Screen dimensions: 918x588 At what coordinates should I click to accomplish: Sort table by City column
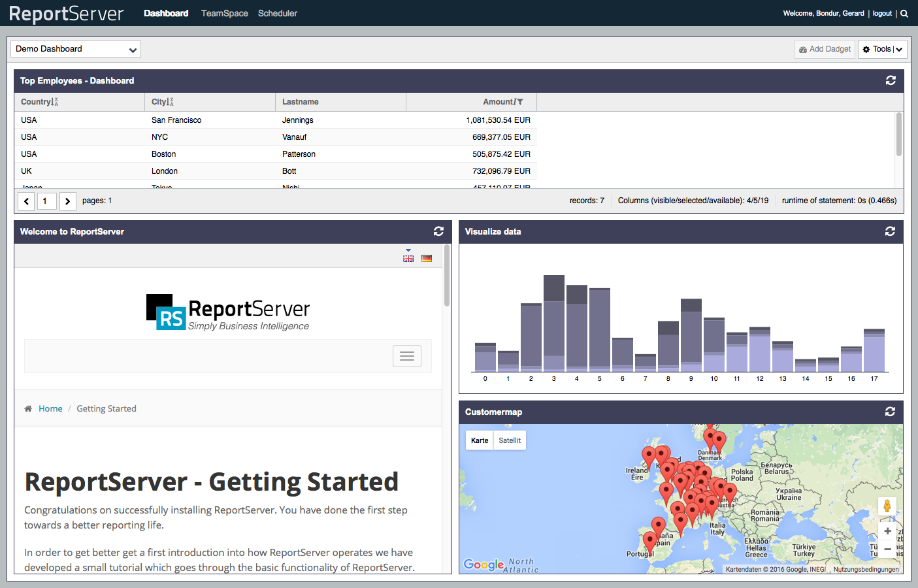tap(210, 102)
